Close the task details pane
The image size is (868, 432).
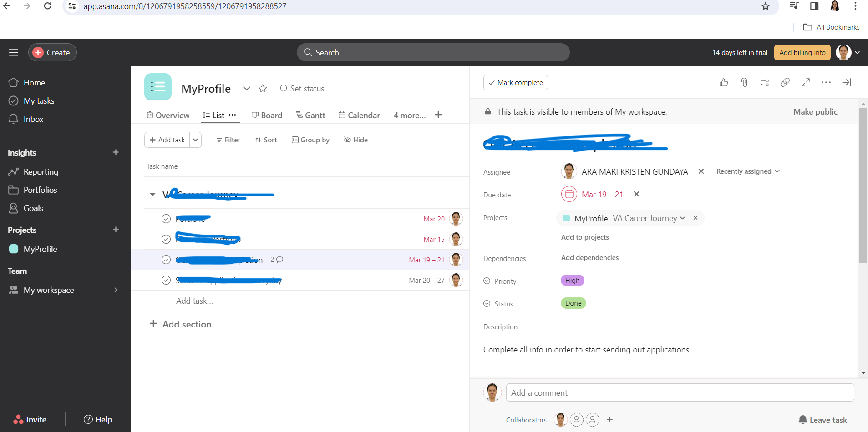click(847, 82)
